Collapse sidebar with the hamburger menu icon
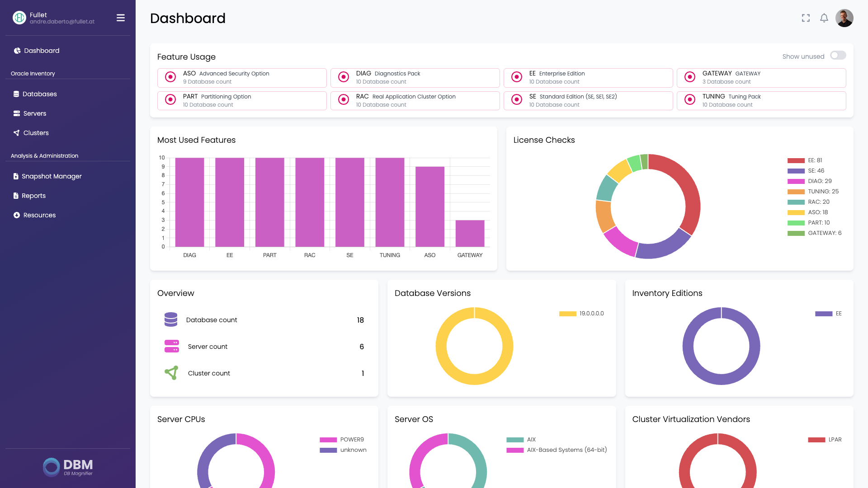Viewport: 868px width, 488px height. 121,18
